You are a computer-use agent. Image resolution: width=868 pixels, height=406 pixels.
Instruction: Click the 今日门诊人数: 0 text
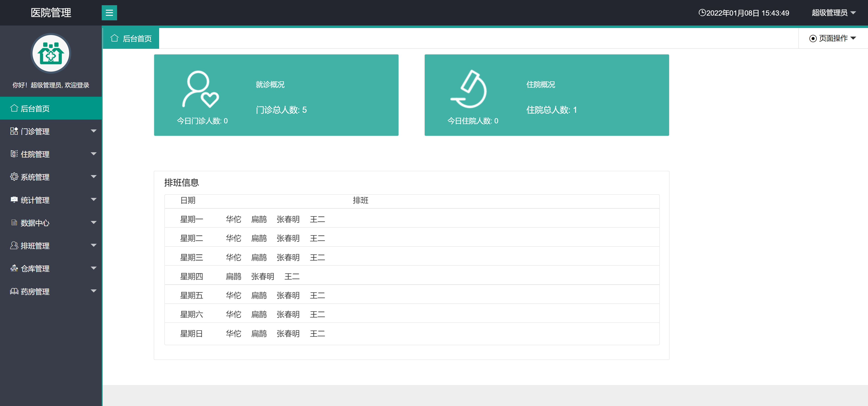[x=202, y=121]
